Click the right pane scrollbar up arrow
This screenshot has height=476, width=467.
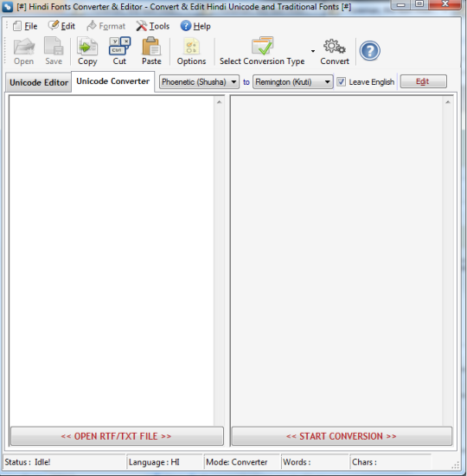click(x=448, y=102)
